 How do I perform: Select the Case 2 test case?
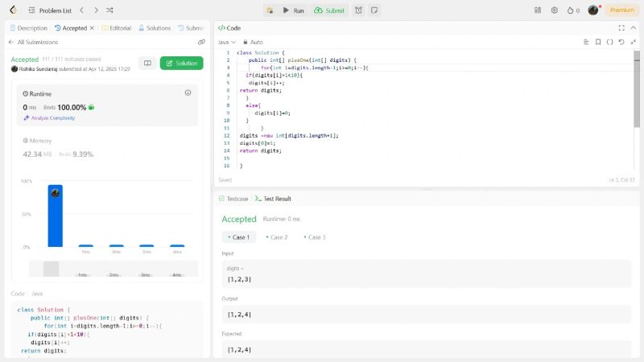click(x=277, y=237)
